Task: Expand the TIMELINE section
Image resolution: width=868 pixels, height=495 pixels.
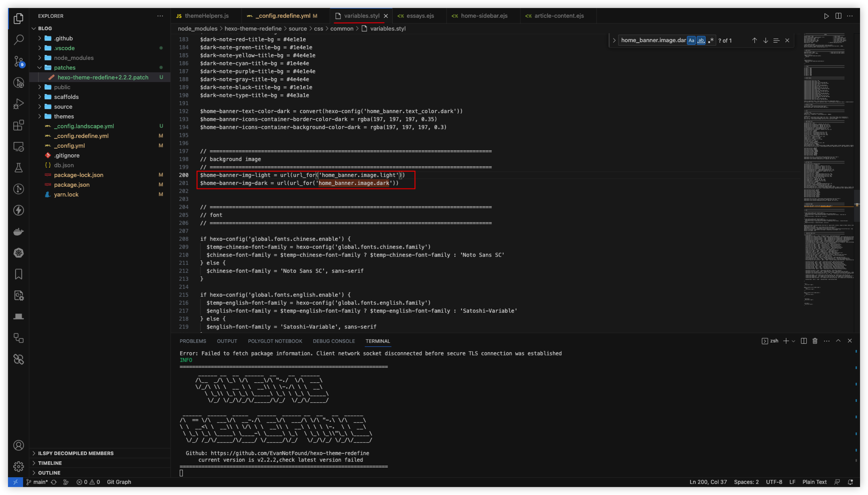Action: click(50, 463)
